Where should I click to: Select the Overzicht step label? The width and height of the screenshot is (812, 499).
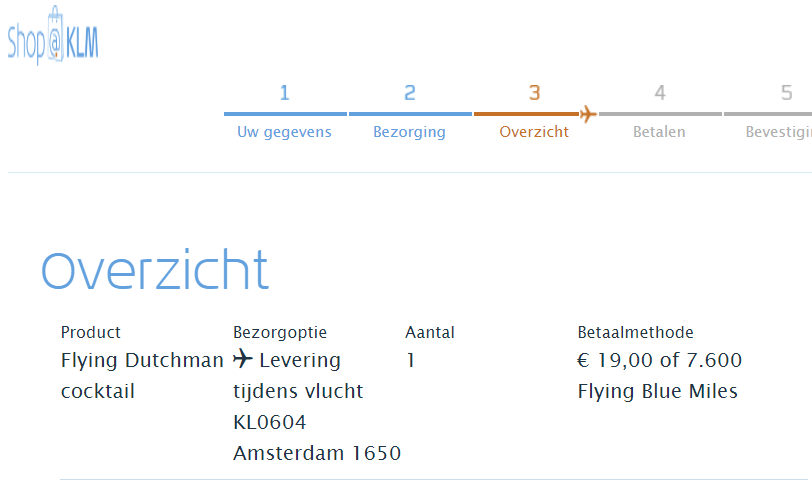534,132
